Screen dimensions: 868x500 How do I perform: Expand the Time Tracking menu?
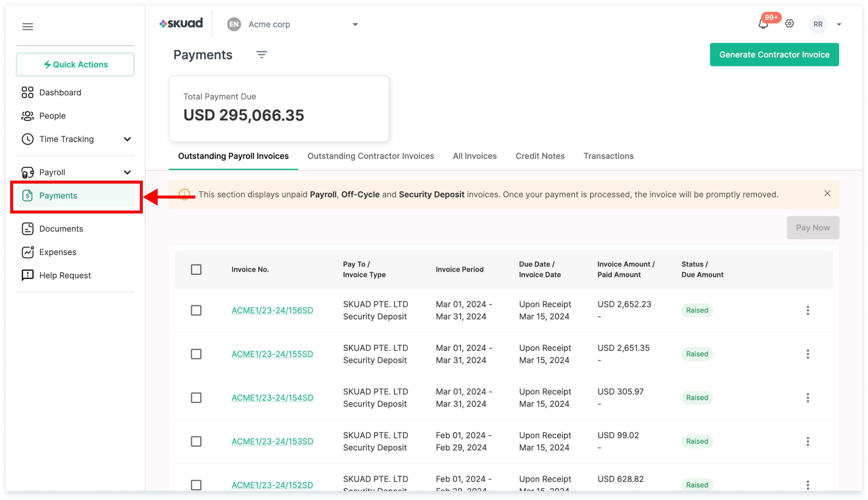(x=127, y=139)
